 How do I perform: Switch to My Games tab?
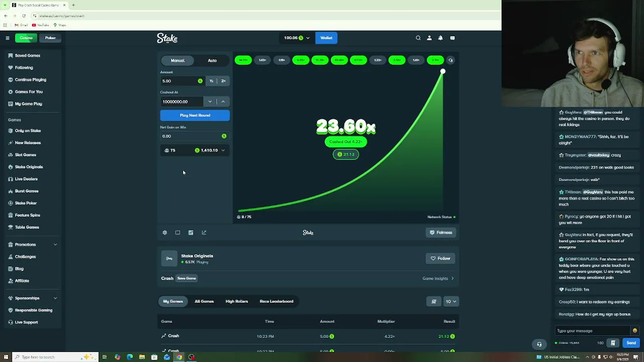click(x=173, y=301)
